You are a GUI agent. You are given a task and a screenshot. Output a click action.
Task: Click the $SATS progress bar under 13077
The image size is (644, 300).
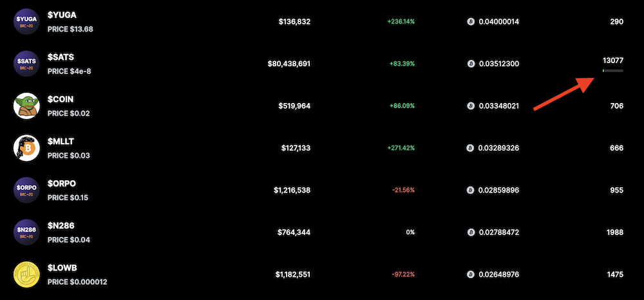point(612,70)
